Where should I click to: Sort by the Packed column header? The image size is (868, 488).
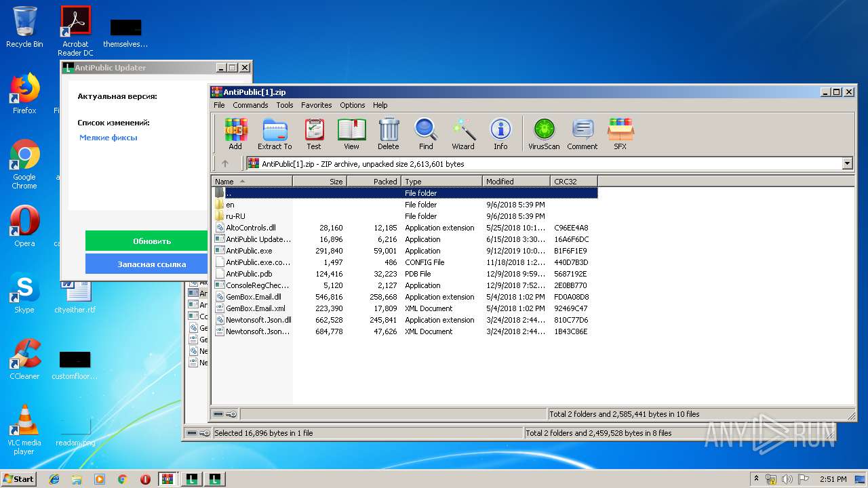pos(374,181)
